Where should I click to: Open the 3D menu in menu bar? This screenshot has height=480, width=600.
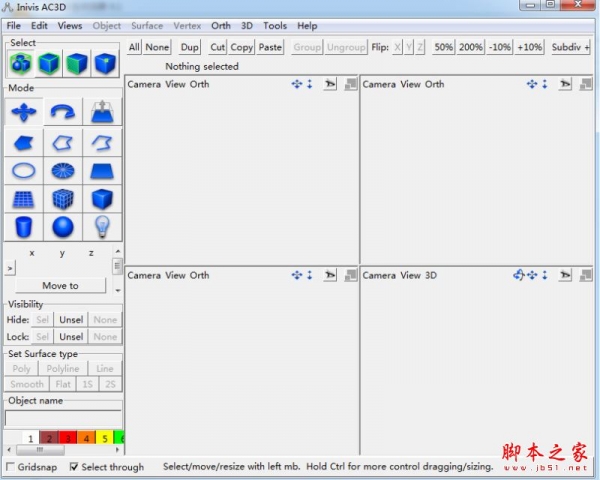[x=247, y=26]
